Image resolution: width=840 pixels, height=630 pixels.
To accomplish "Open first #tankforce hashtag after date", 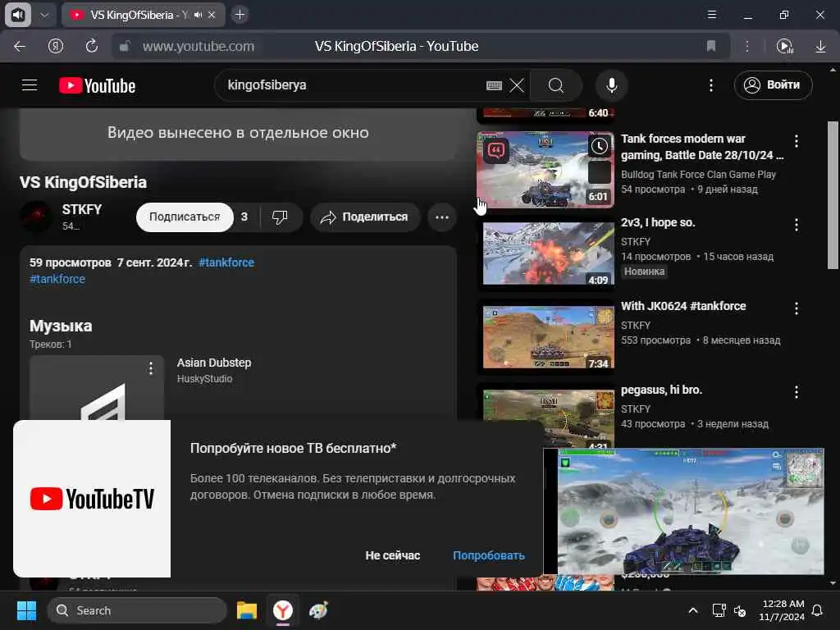I will (x=226, y=262).
